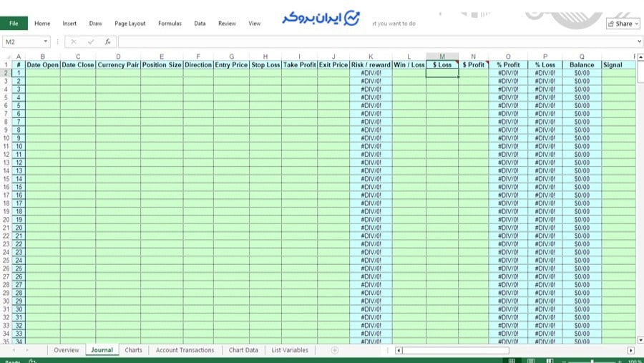
Task: Click the Cancel entry X icon
Action: (x=74, y=42)
